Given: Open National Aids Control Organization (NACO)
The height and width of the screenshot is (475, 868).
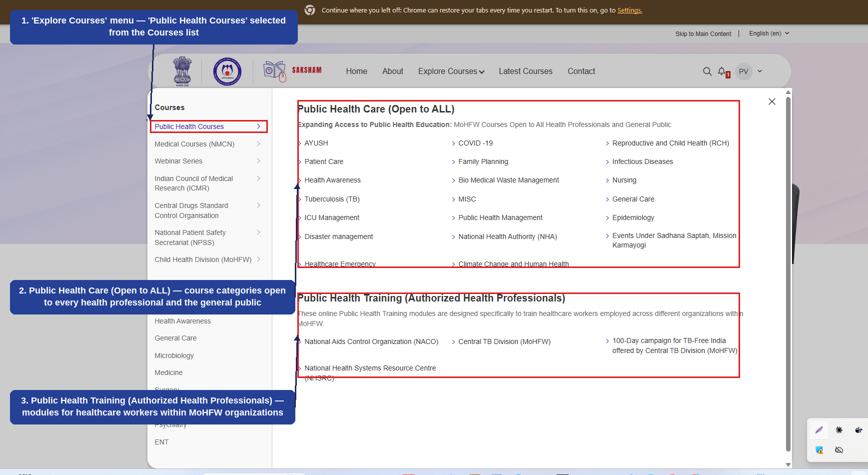Looking at the screenshot, I should click(x=371, y=341).
